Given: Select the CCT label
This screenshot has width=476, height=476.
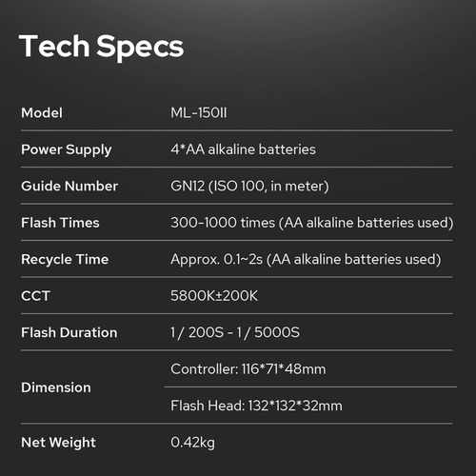Looking at the screenshot, I should click(35, 296).
